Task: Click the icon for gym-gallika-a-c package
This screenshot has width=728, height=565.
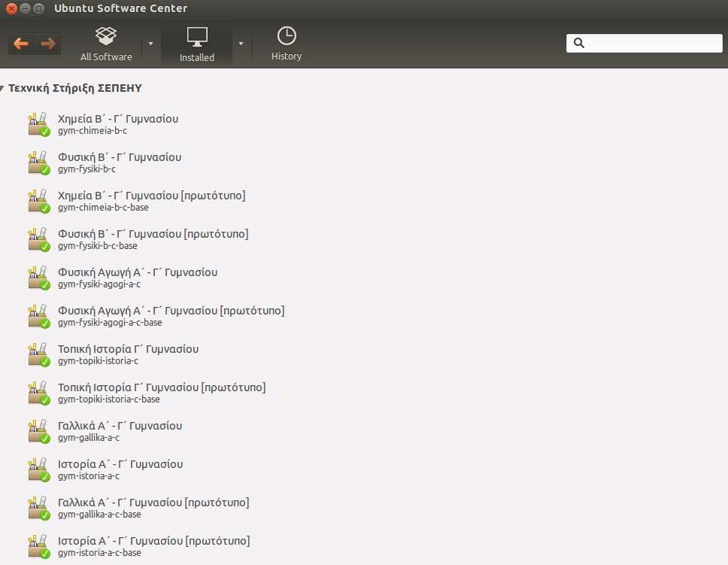Action: [x=38, y=431]
